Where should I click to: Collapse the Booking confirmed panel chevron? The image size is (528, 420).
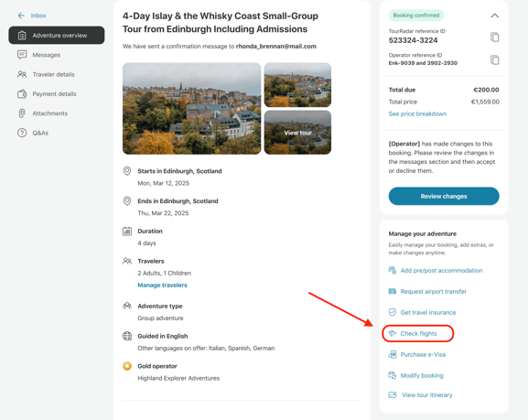494,16
